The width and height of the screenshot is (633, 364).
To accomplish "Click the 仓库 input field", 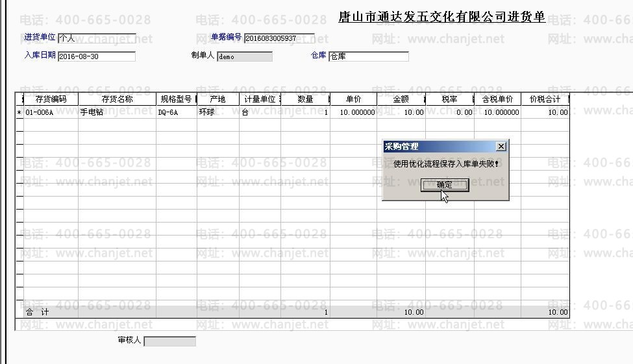I will pos(369,56).
